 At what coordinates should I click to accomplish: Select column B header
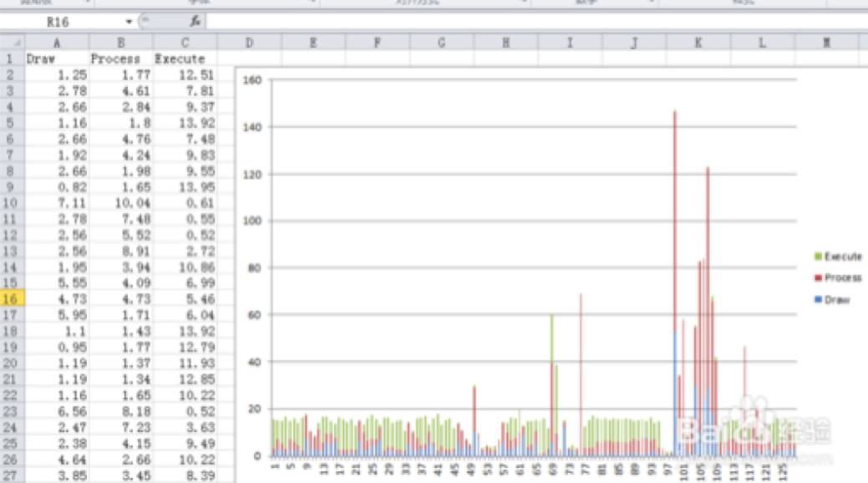[120, 43]
